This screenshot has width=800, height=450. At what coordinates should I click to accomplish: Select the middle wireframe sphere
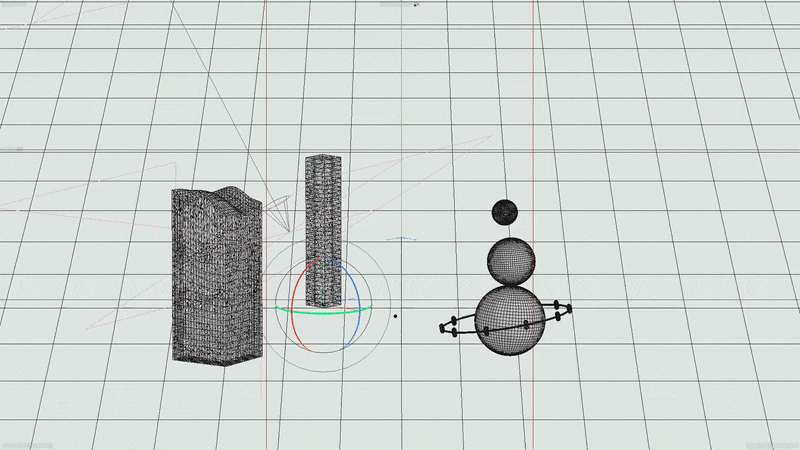[511, 261]
